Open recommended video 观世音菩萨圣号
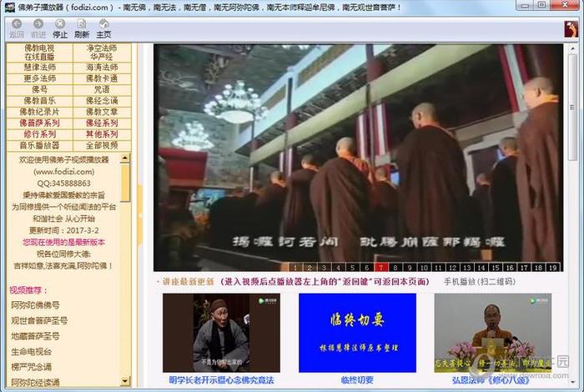Image resolution: width=584 pixels, height=392 pixels. coord(39,321)
